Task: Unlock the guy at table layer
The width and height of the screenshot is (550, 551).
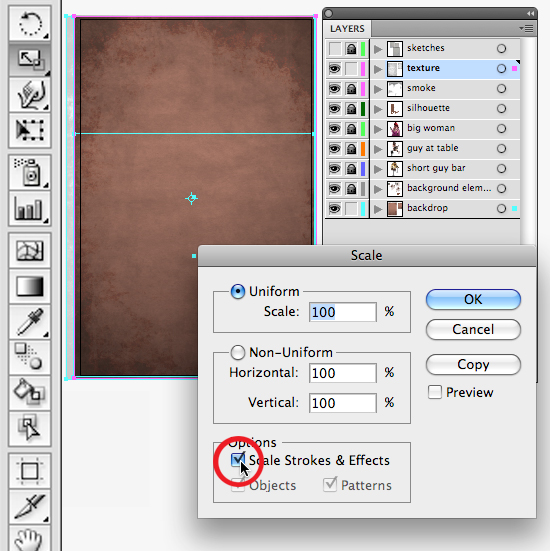Action: click(x=351, y=149)
